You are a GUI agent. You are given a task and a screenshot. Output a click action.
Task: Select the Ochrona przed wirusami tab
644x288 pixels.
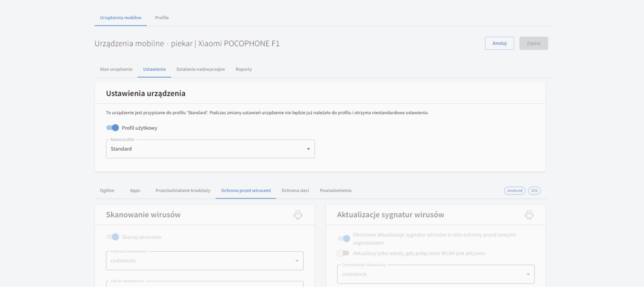[x=246, y=190]
